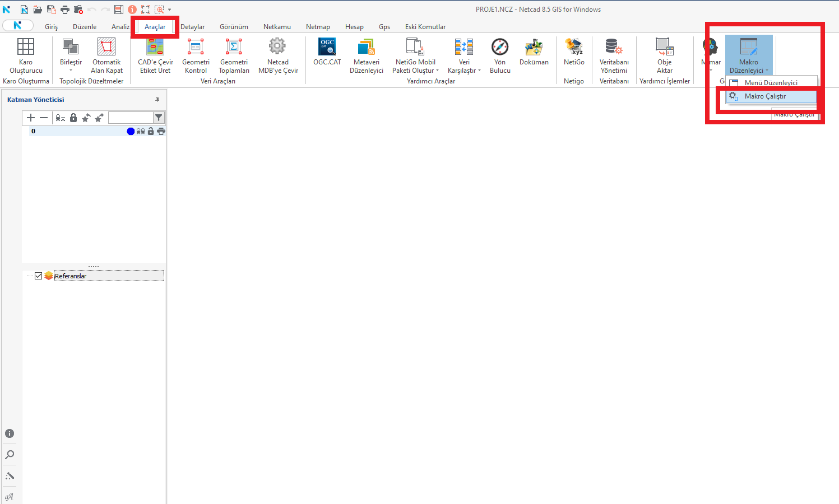Click the close project folder icon
The image size is (839, 504).
click(78, 10)
